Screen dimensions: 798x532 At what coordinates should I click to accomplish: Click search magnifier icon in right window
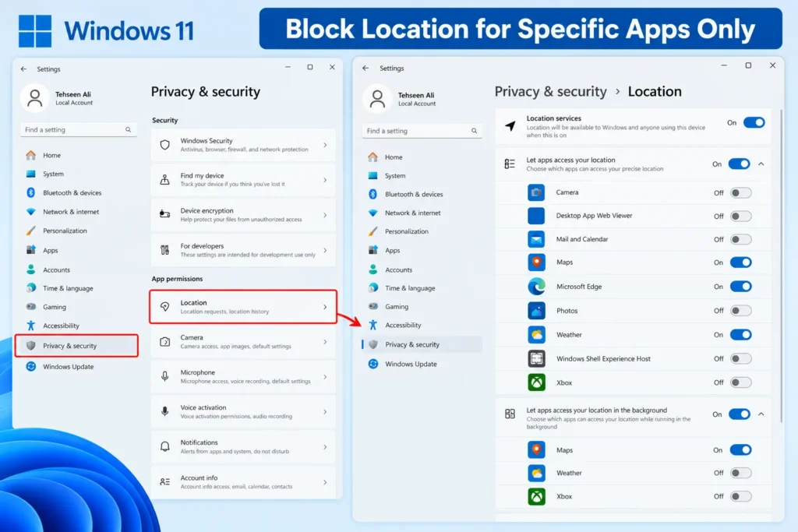(475, 131)
